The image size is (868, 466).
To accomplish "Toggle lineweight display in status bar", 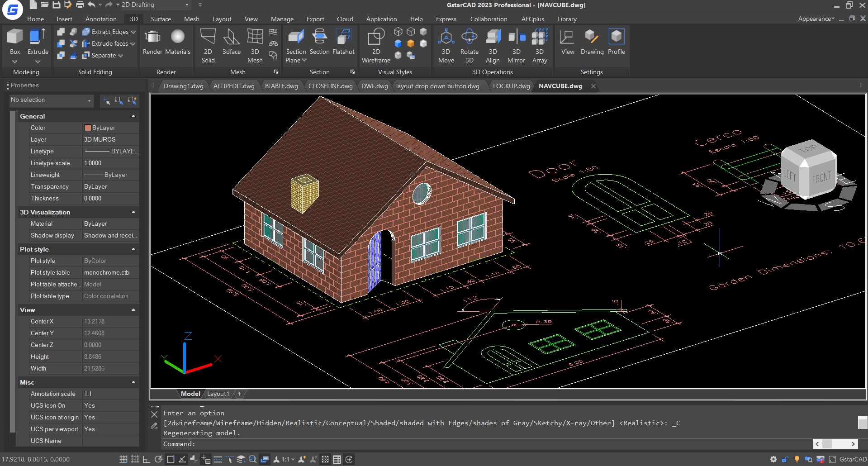I will coord(218,459).
